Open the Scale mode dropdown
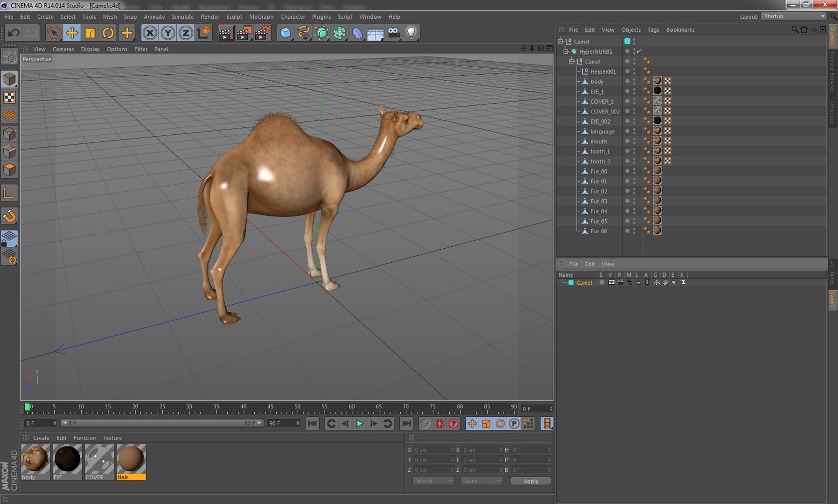 pyautogui.click(x=481, y=481)
